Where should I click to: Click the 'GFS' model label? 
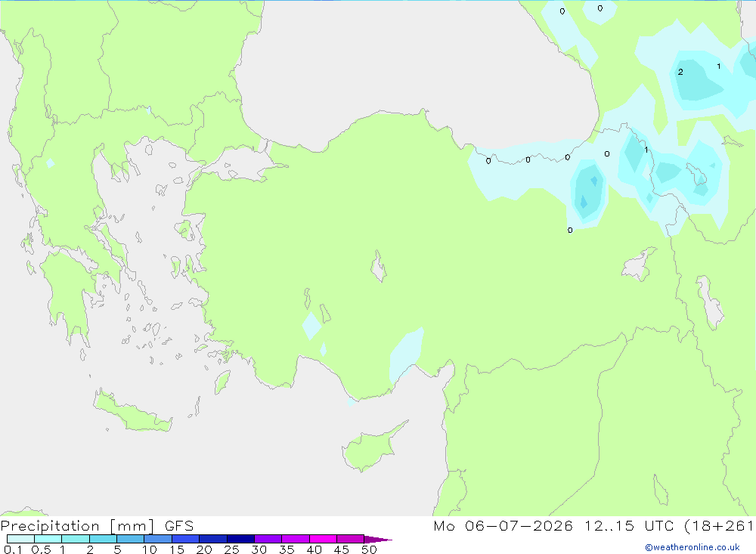pyautogui.click(x=179, y=526)
